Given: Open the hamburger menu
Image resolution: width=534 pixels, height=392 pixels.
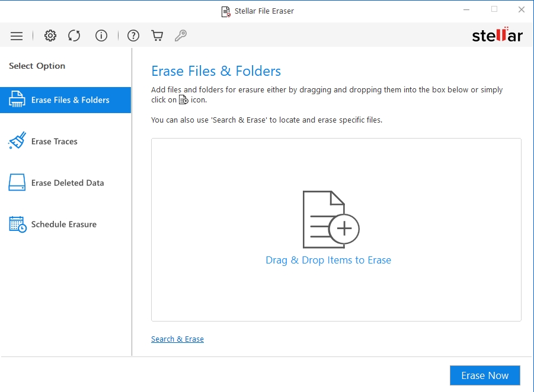Looking at the screenshot, I should (17, 36).
